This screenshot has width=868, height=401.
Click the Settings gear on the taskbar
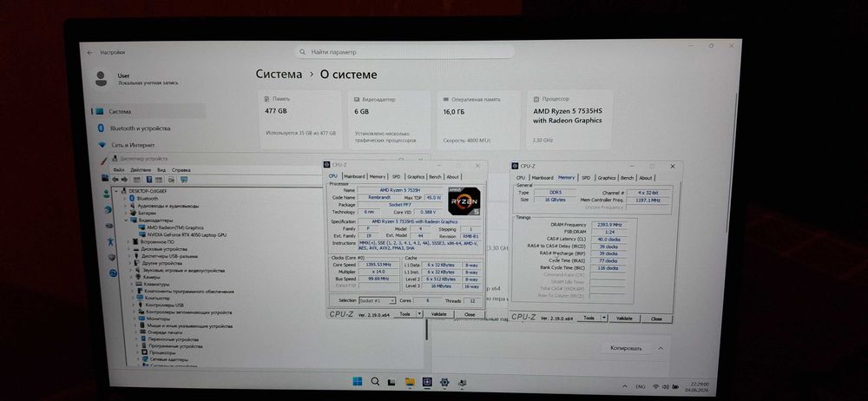coord(444,382)
